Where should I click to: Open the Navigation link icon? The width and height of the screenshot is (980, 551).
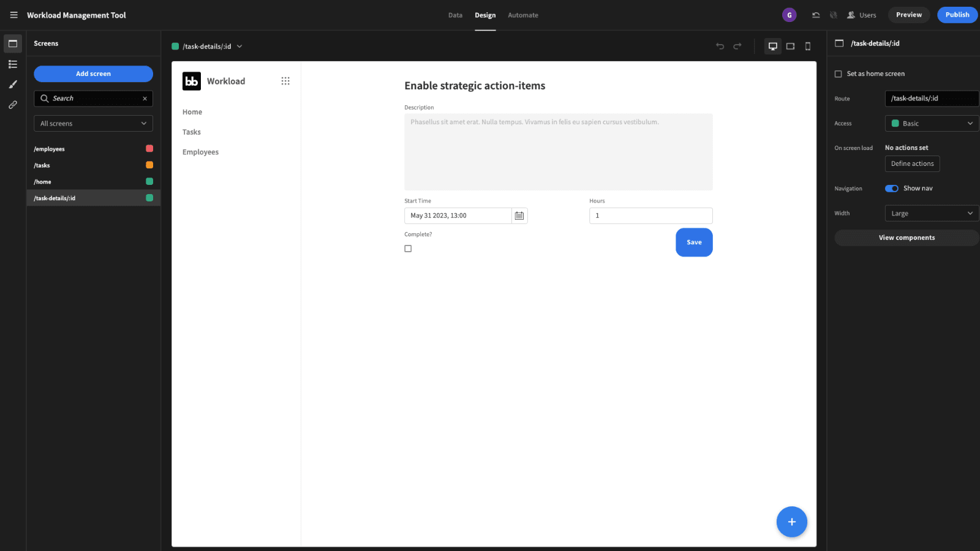tap(13, 105)
